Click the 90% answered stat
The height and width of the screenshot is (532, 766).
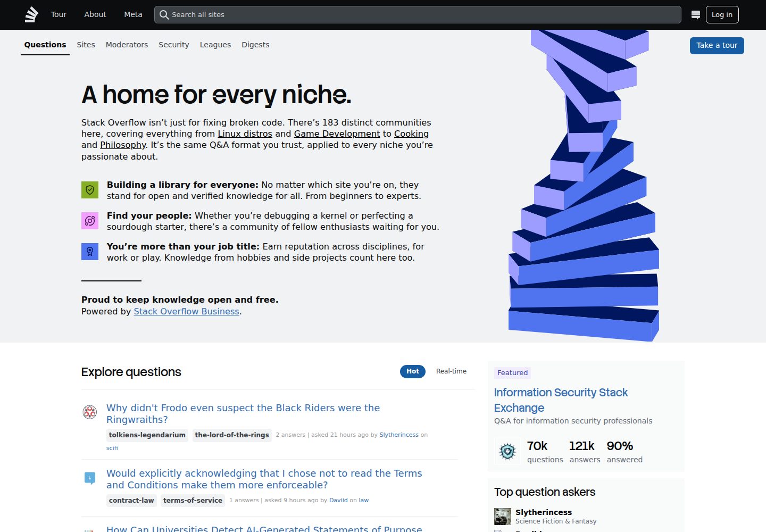click(625, 452)
